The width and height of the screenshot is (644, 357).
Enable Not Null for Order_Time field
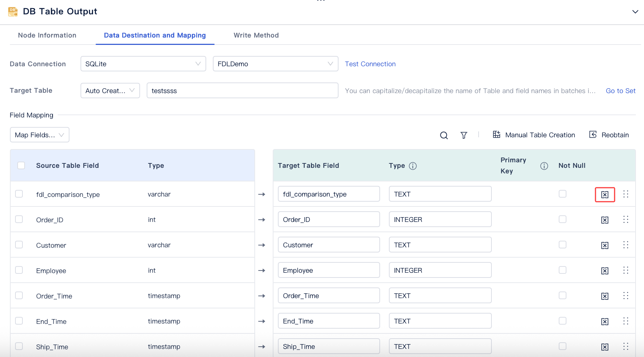click(562, 295)
